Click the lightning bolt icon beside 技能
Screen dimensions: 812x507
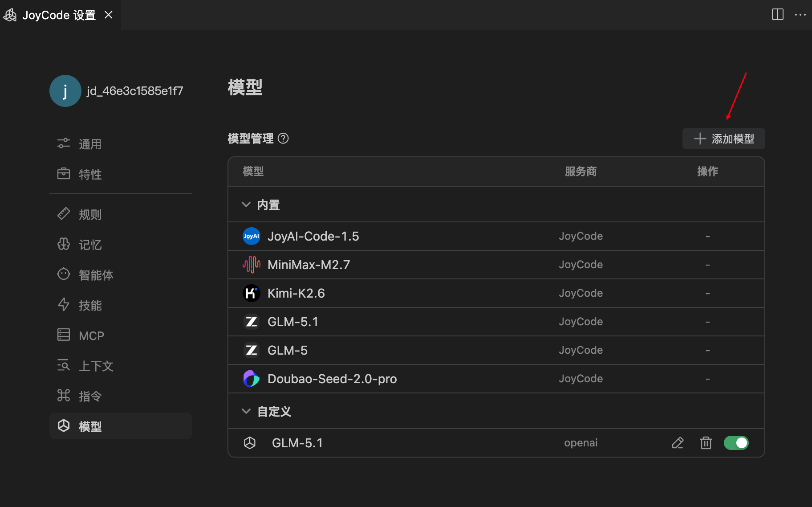pyautogui.click(x=64, y=304)
